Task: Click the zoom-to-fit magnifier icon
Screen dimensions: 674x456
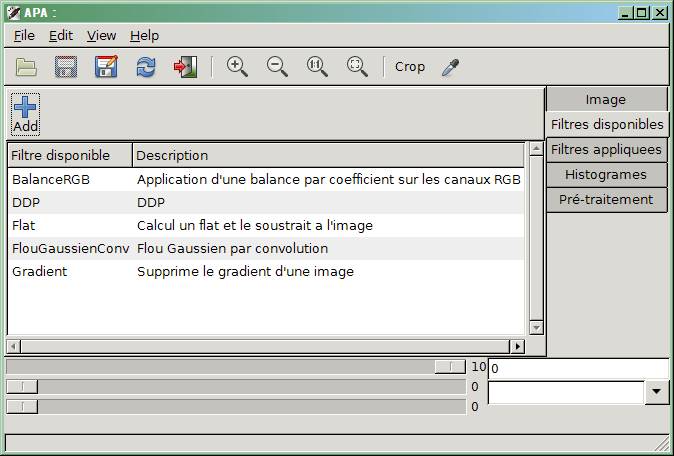Action: (357, 67)
